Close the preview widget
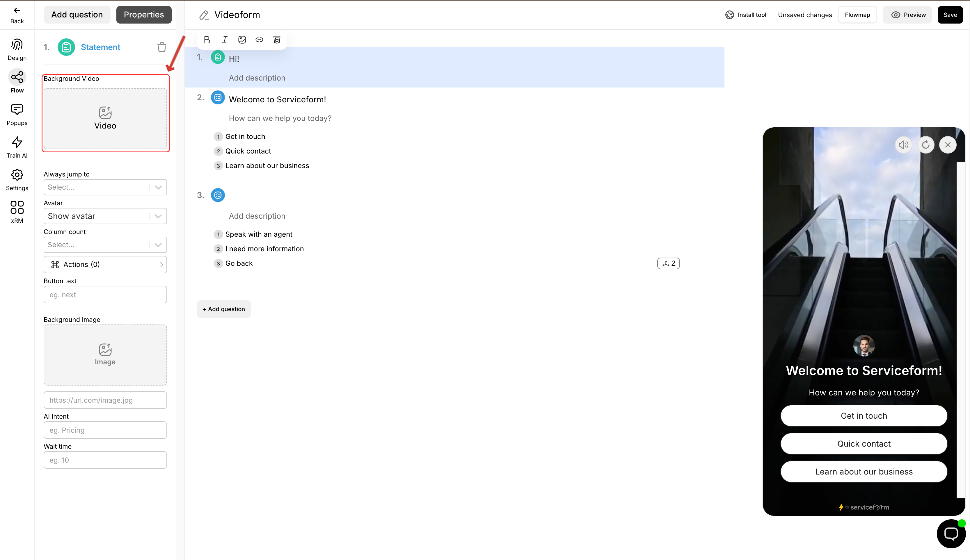 [948, 145]
